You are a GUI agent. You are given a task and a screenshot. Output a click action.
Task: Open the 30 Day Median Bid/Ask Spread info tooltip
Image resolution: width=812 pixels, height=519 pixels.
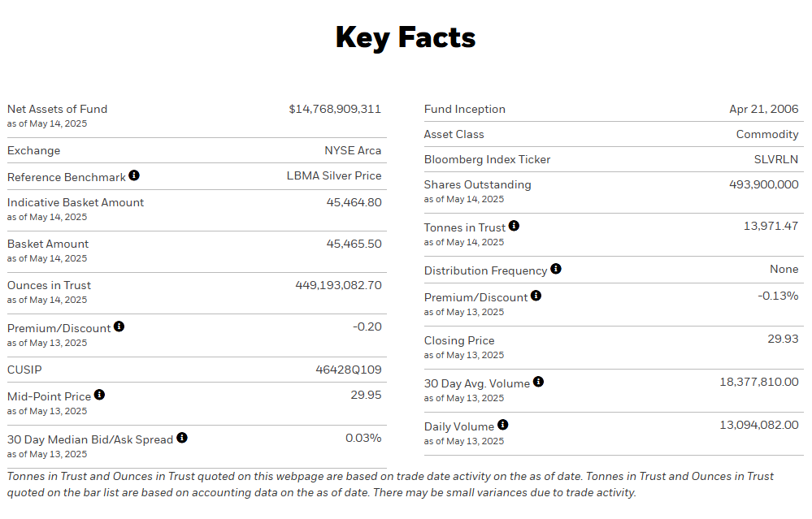pos(182,438)
